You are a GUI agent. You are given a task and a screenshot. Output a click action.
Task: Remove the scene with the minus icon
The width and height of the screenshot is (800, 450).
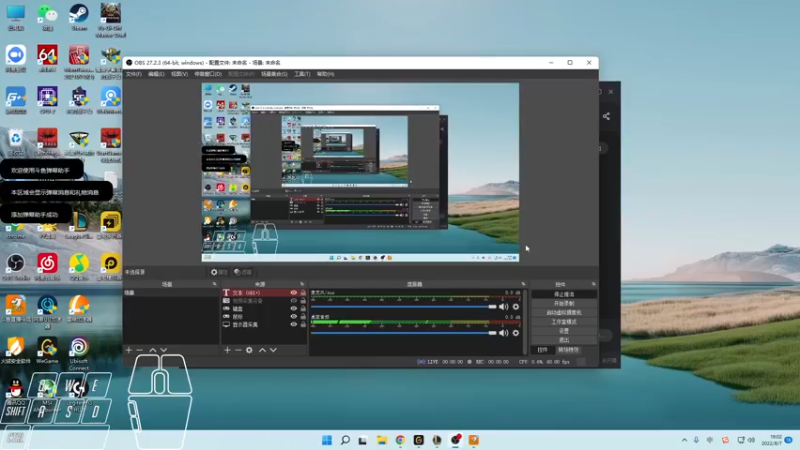tap(139, 350)
